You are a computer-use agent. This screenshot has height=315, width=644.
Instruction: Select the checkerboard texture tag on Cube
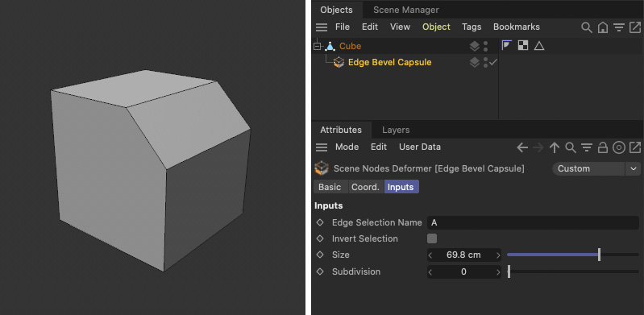[x=523, y=46]
